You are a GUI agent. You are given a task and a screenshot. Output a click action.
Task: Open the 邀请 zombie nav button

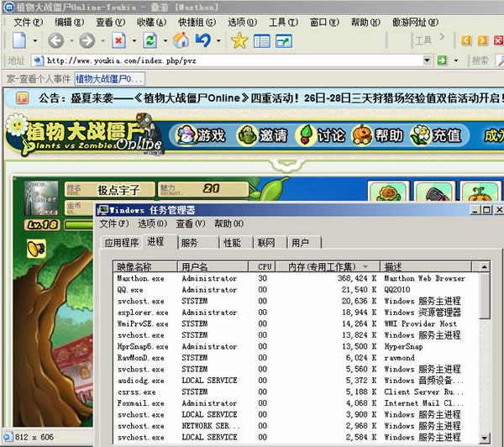pos(262,135)
